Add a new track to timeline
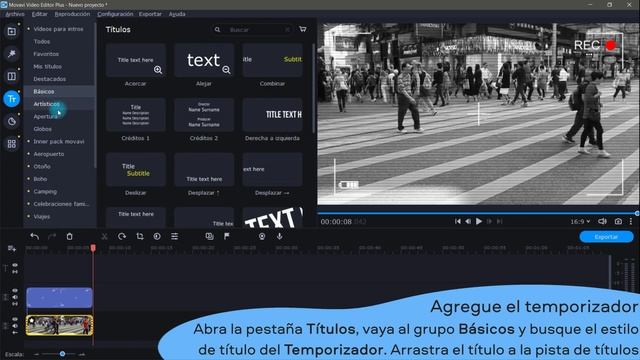This screenshot has width=640, height=360. 11,248
